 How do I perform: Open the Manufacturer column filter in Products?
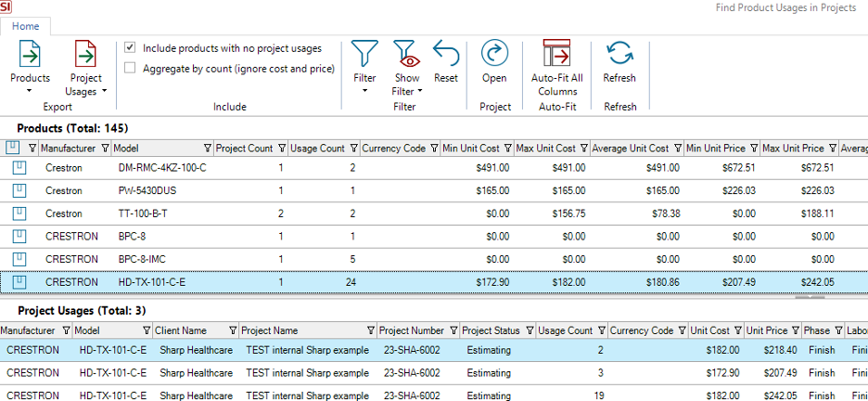[x=105, y=149]
